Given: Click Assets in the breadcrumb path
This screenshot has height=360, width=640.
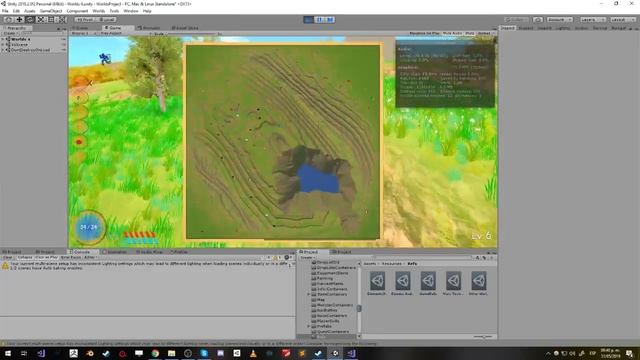Looking at the screenshot, I should 369,264.
